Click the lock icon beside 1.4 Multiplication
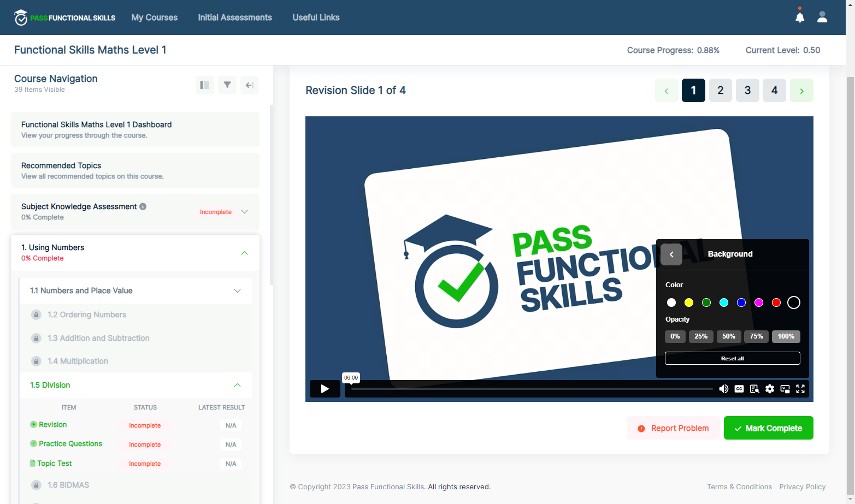This screenshot has height=504, width=855. point(36,361)
